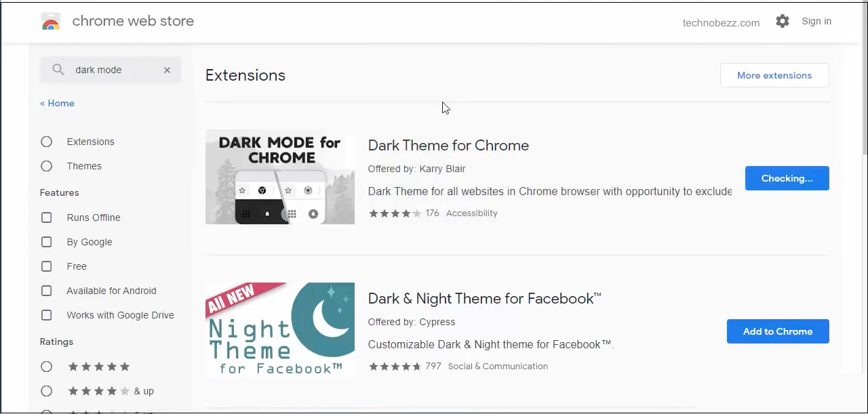
Task: Click the Ratings section heading
Action: (x=56, y=342)
